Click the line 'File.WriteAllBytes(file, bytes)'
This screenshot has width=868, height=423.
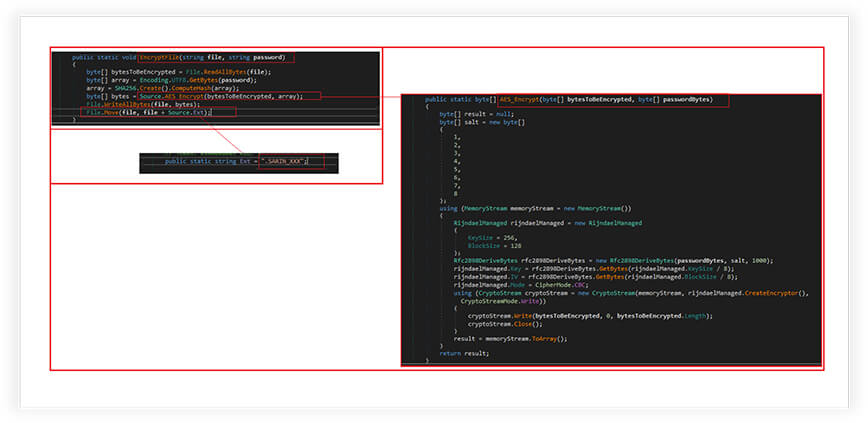[x=143, y=104]
